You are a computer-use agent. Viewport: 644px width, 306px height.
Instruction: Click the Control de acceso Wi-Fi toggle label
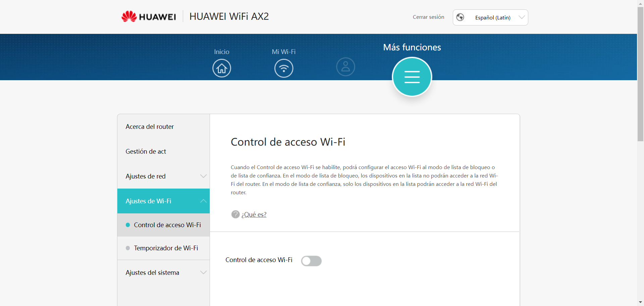pyautogui.click(x=259, y=260)
